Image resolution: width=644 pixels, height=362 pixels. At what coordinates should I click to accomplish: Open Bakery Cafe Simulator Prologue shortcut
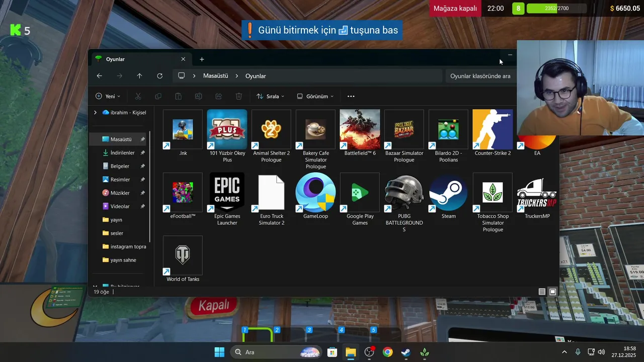coord(315,140)
